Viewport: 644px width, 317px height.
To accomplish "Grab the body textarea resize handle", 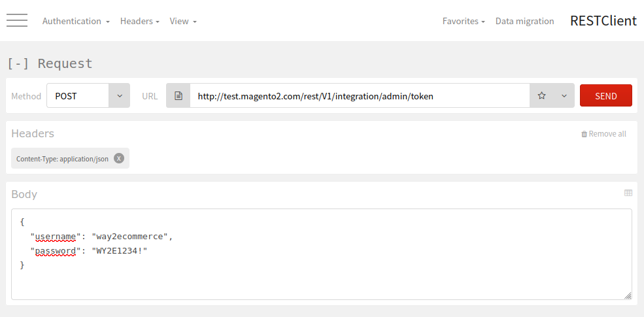I will [628, 295].
